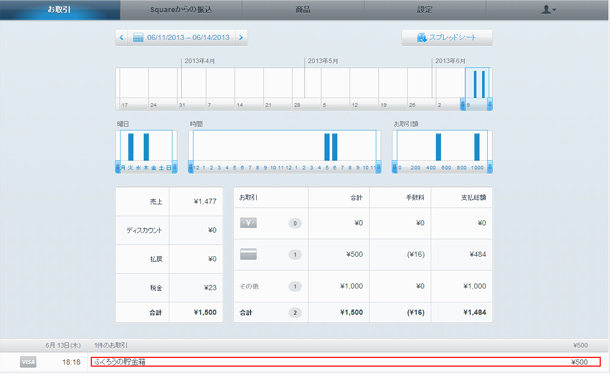Click the VISA card icon
Image resolution: width=610 pixels, height=374 pixels.
point(28,362)
